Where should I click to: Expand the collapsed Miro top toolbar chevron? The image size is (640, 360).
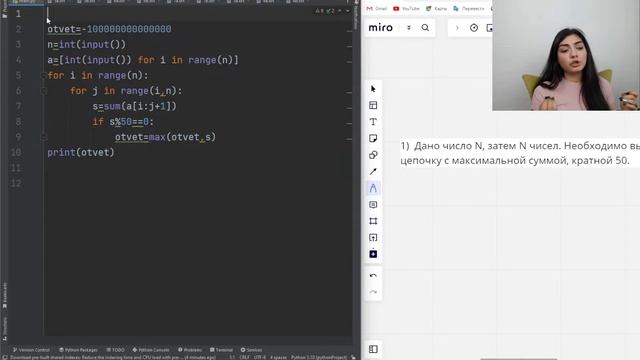(x=457, y=28)
